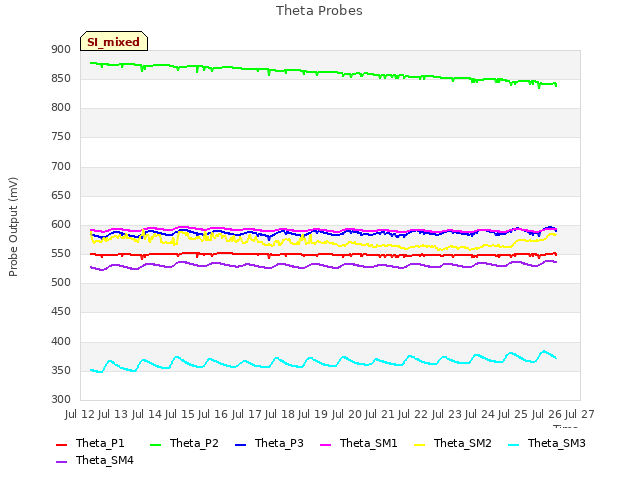Click the Jul 23 date label
The image size is (640, 480).
tap(447, 414)
